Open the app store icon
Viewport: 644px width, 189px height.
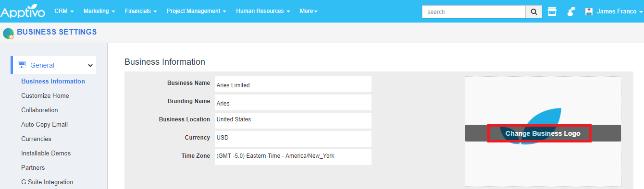552,12
